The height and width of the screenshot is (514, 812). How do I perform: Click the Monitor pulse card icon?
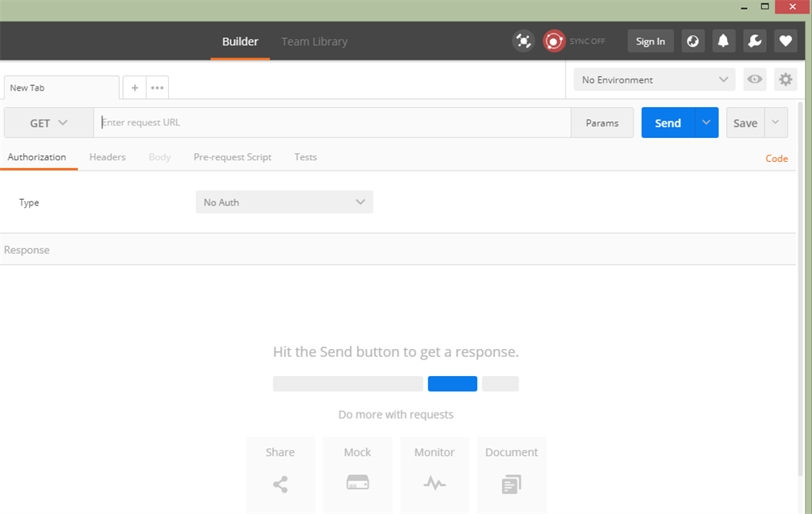(x=435, y=483)
